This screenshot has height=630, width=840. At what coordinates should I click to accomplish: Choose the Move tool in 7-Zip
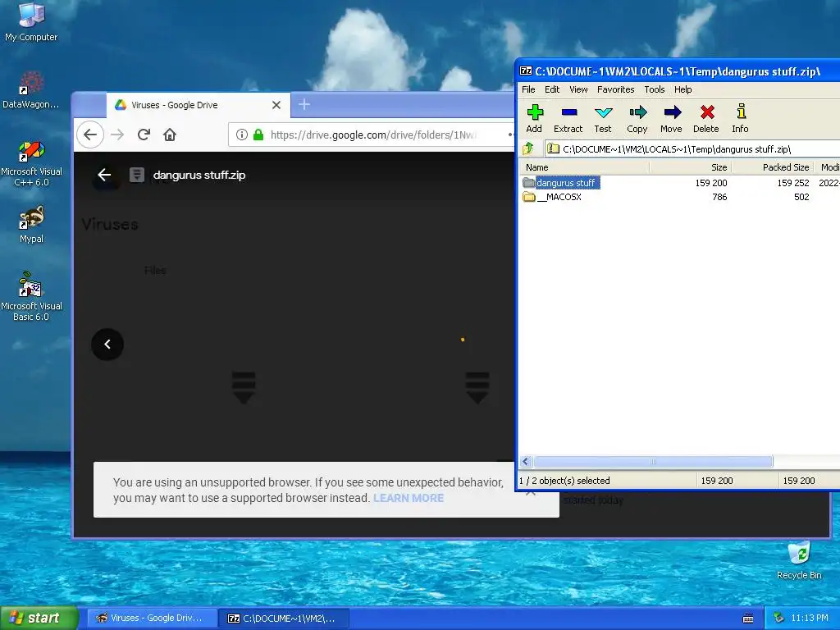coord(671,118)
